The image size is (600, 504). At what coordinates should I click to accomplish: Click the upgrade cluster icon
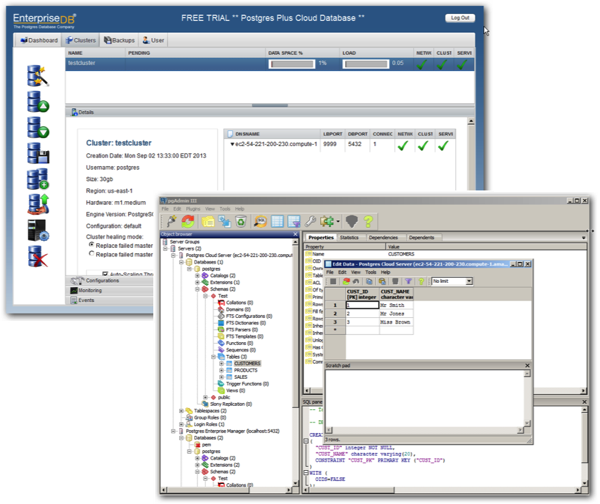[38, 204]
